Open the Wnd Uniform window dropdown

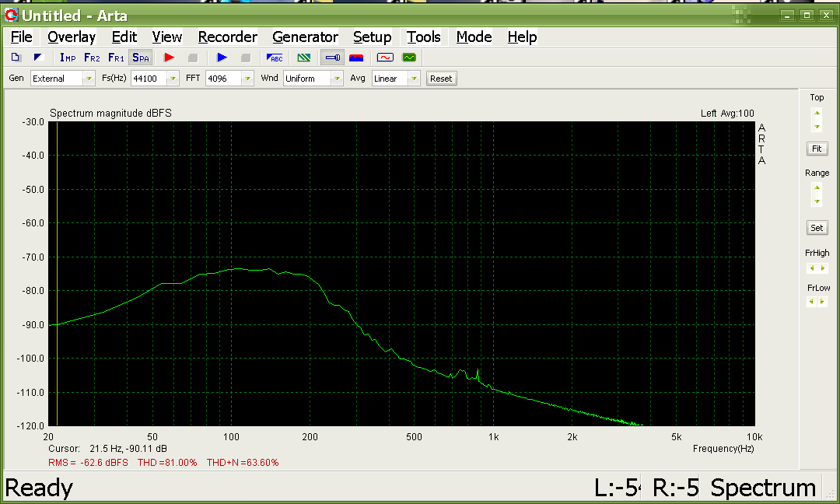(337, 79)
